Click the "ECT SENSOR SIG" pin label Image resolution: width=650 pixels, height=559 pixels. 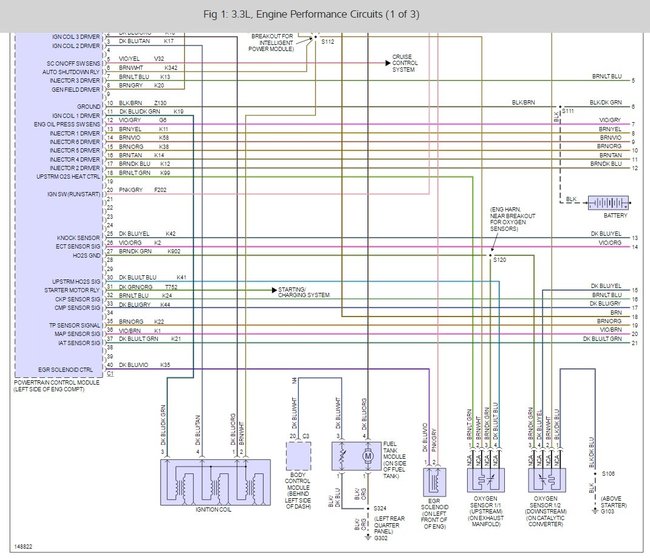[78, 247]
